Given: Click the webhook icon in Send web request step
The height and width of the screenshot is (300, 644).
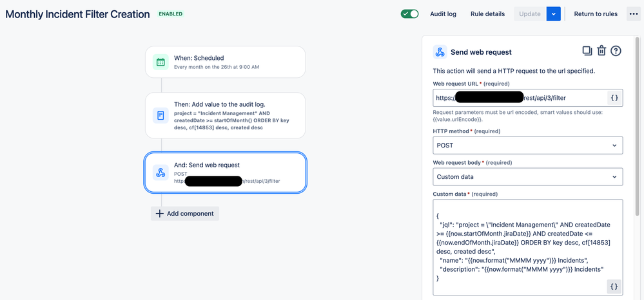Looking at the screenshot, I should click(161, 173).
